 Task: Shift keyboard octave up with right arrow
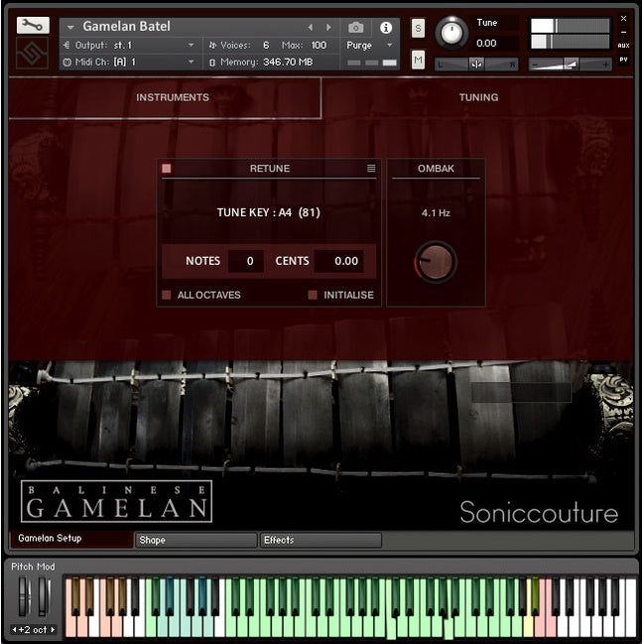pos(53,630)
